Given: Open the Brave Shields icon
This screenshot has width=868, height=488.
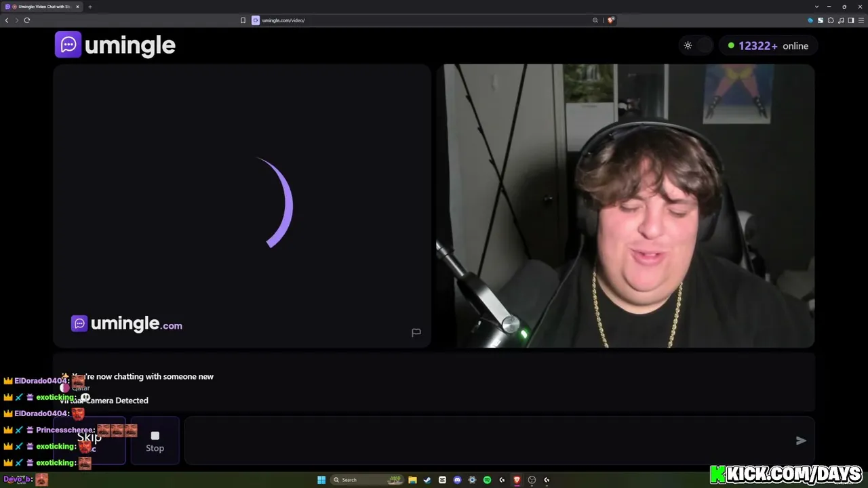Looking at the screenshot, I should tap(610, 20).
